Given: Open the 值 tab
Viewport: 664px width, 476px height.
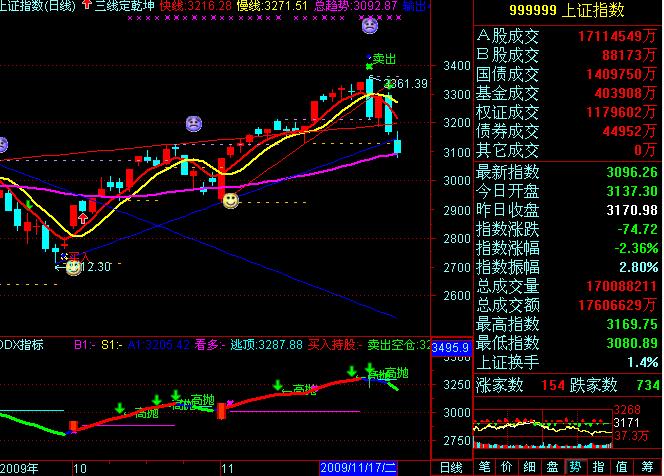Looking at the screenshot, I should [x=621, y=467].
